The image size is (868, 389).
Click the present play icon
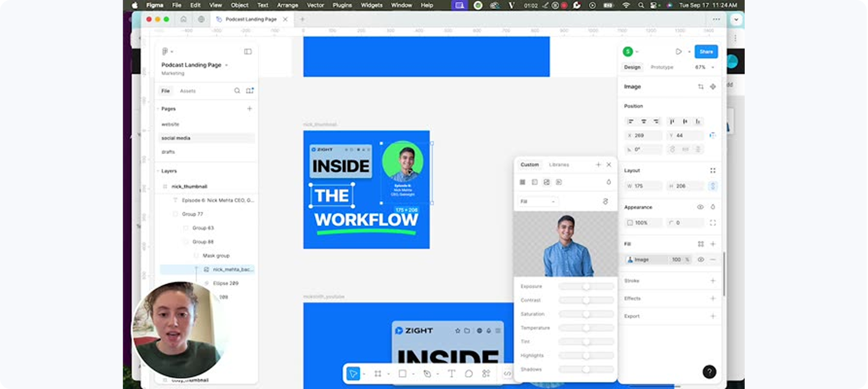(x=678, y=52)
